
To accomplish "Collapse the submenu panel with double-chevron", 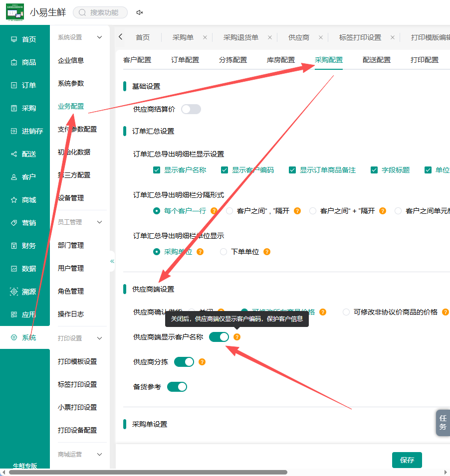I will coord(112,261).
